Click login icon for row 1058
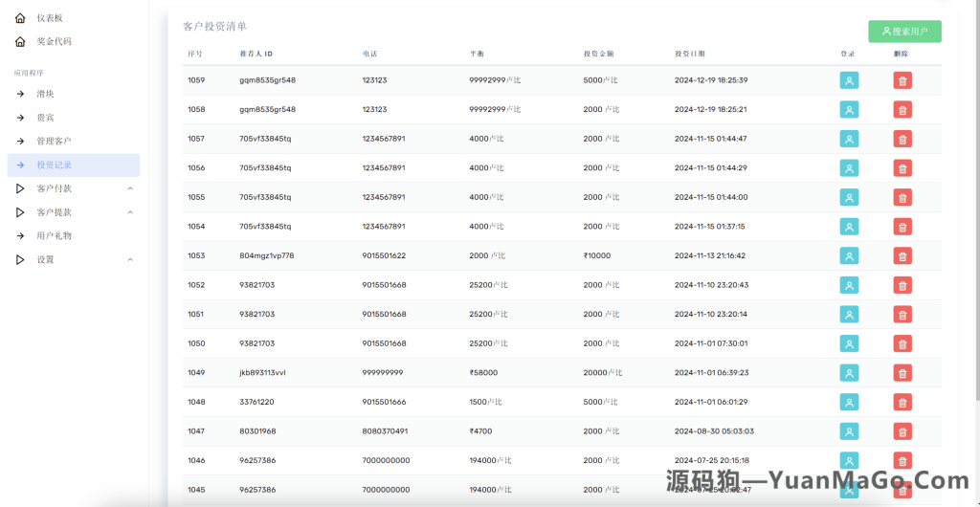The height and width of the screenshot is (507, 980). point(849,110)
